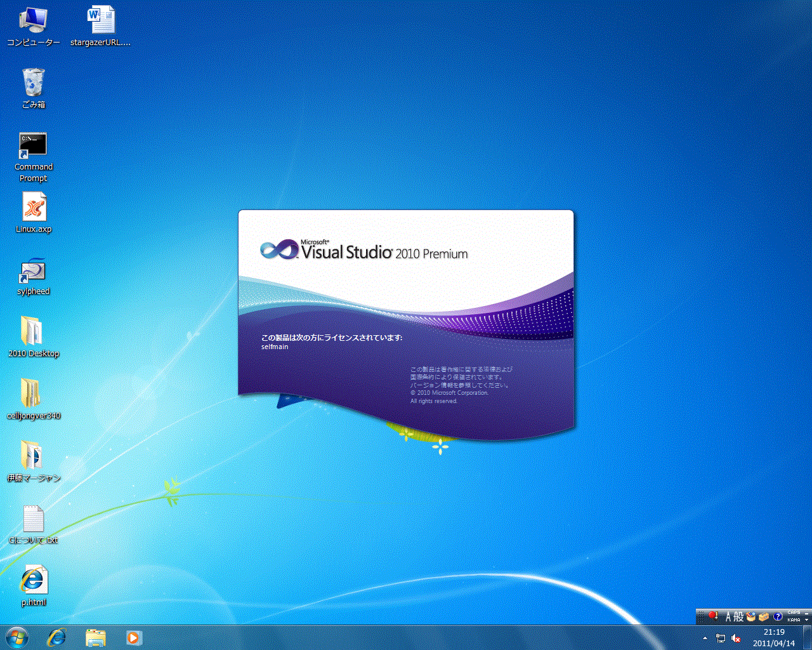
Task: Open the IME tools toolbox icon
Action: (764, 617)
